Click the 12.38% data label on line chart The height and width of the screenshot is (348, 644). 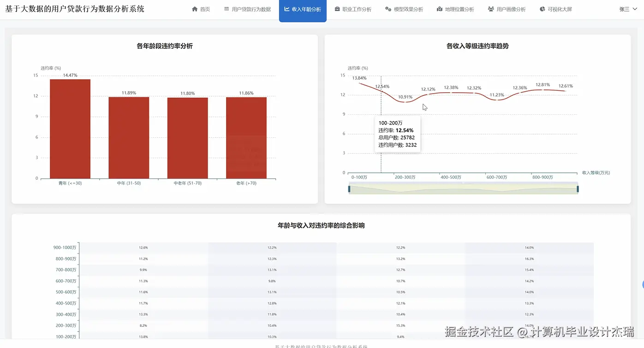pyautogui.click(x=451, y=88)
